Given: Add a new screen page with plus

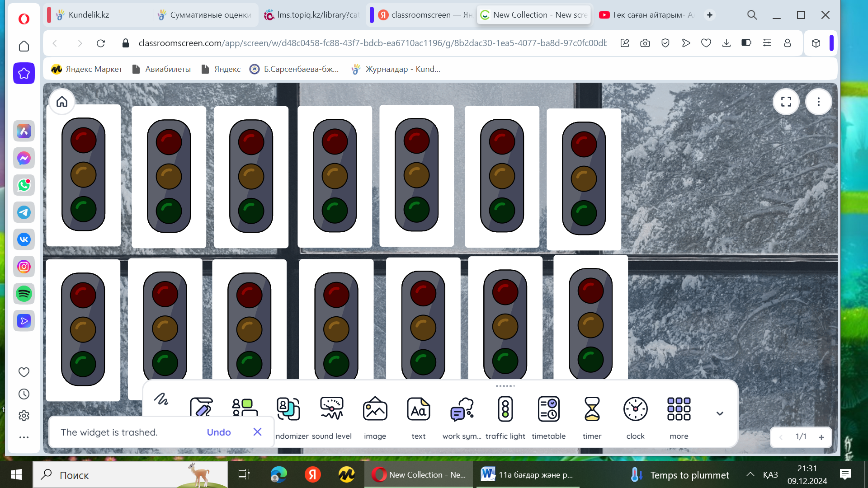Looking at the screenshot, I should (821, 437).
